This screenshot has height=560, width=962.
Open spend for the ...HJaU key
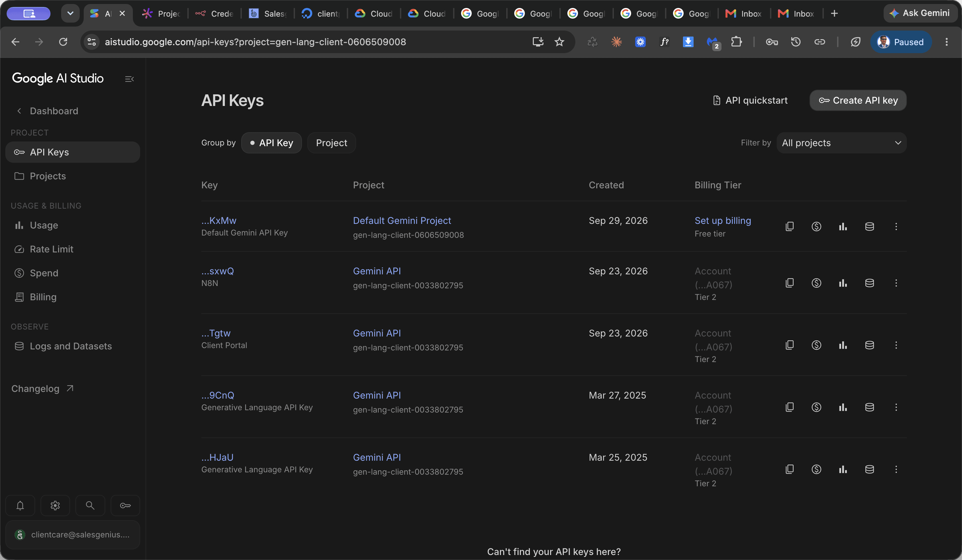[816, 469]
